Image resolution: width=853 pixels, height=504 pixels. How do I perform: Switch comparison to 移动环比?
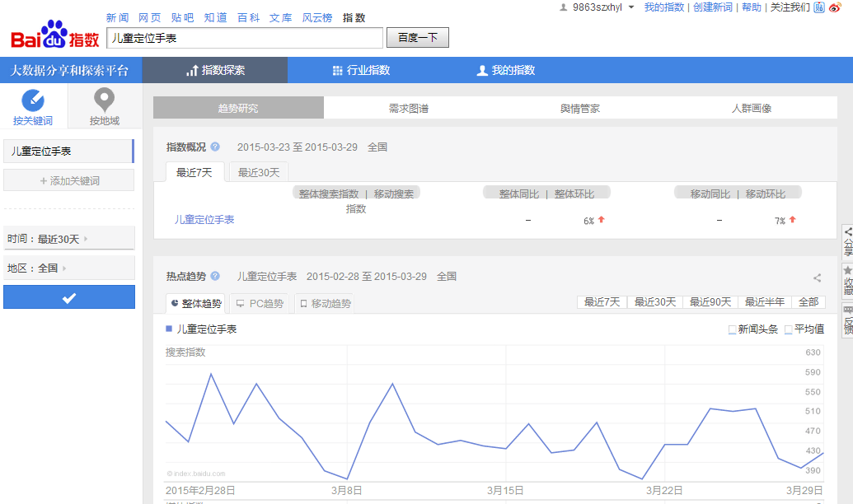coord(766,194)
